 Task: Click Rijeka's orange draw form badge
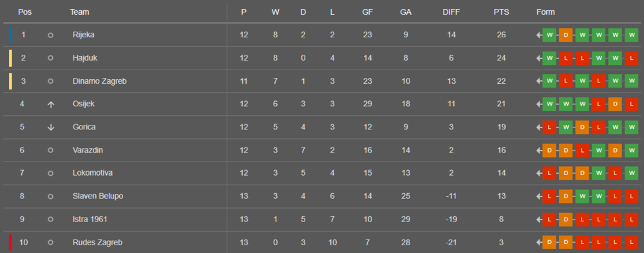tap(565, 35)
